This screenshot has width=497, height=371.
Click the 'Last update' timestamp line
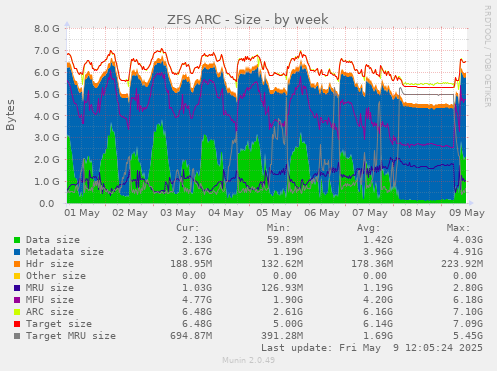coord(372,348)
